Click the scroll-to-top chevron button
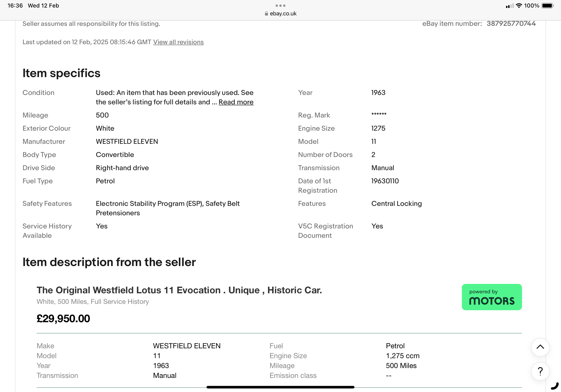The height and width of the screenshot is (392, 561). click(x=540, y=347)
